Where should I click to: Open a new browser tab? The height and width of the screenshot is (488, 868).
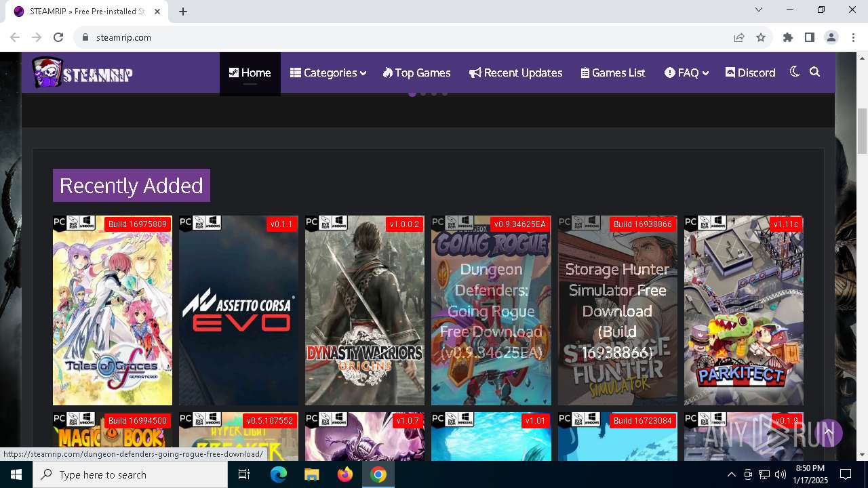tap(183, 12)
